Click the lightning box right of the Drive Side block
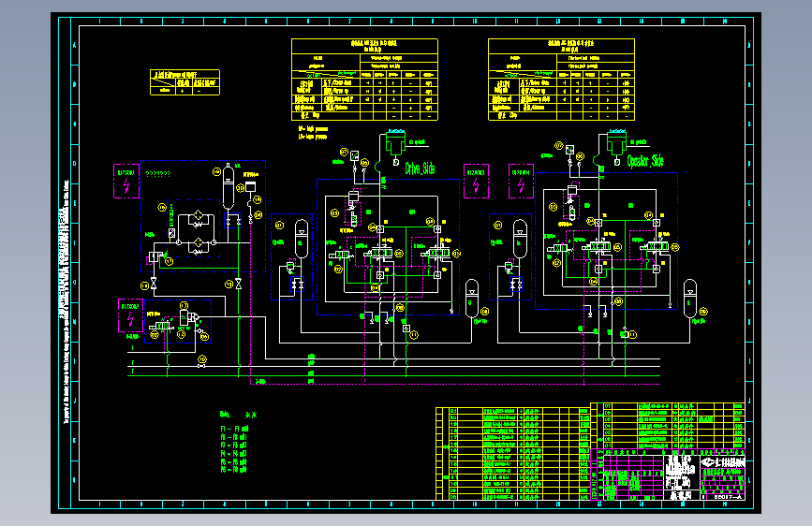The width and height of the screenshot is (812, 526). click(x=476, y=182)
